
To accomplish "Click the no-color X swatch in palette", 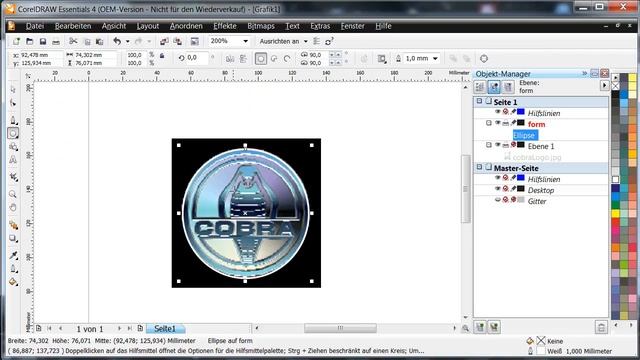I will coord(615,86).
